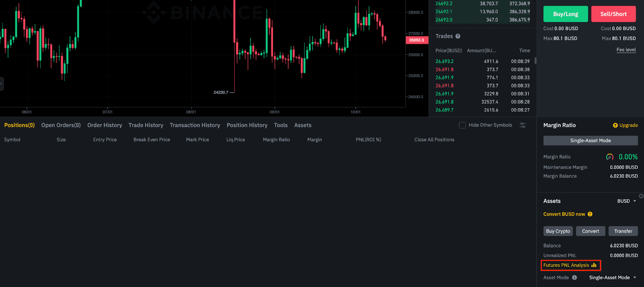Click the Upgrade link
This screenshot has height=287, width=644.
tap(628, 125)
